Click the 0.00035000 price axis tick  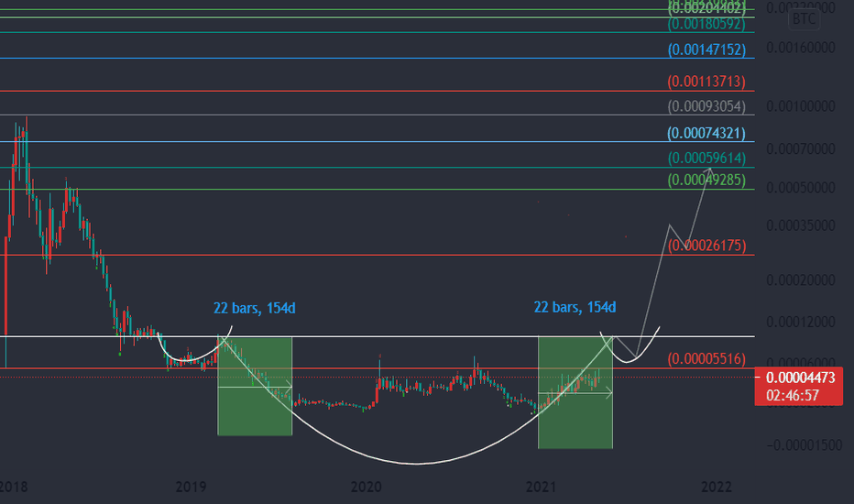[801, 225]
